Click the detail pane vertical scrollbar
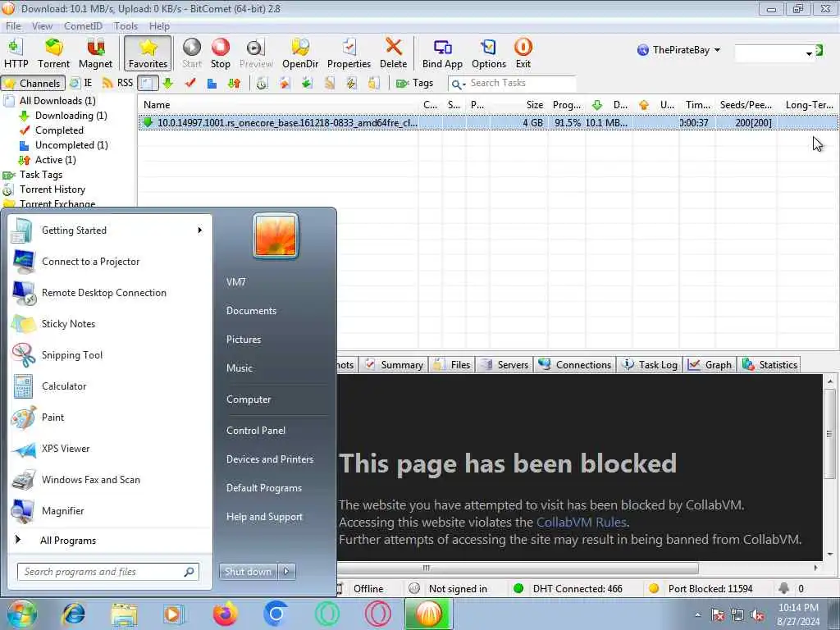 pyautogui.click(x=830, y=434)
